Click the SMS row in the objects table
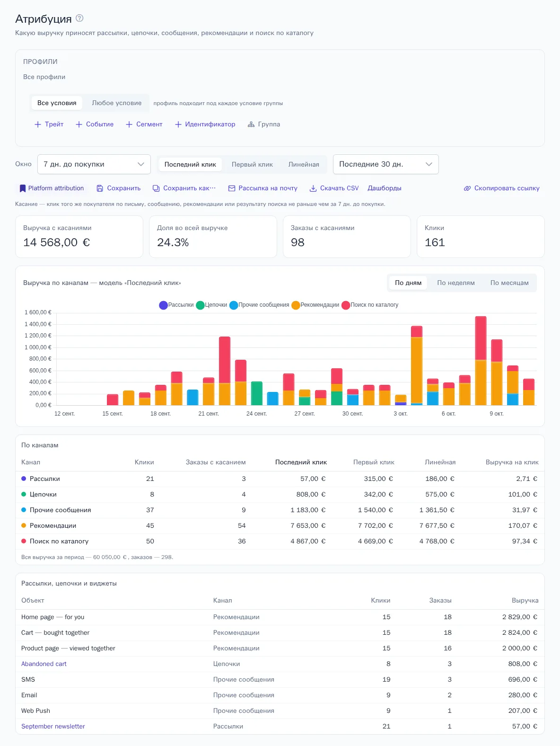Screen dimensions: 560x746 click(x=280, y=680)
